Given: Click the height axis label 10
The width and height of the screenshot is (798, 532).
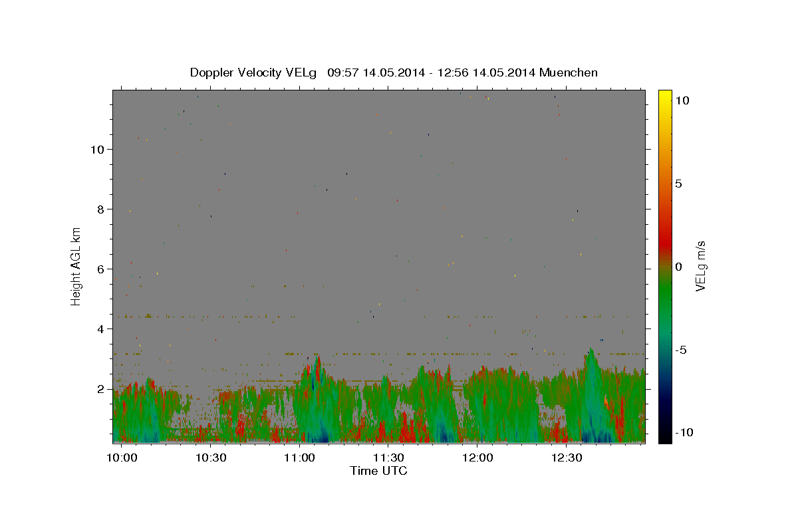Looking at the screenshot, I should point(98,150).
